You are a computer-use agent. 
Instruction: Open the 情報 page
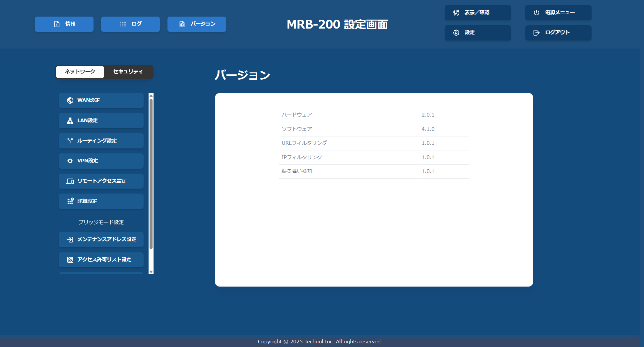64,24
